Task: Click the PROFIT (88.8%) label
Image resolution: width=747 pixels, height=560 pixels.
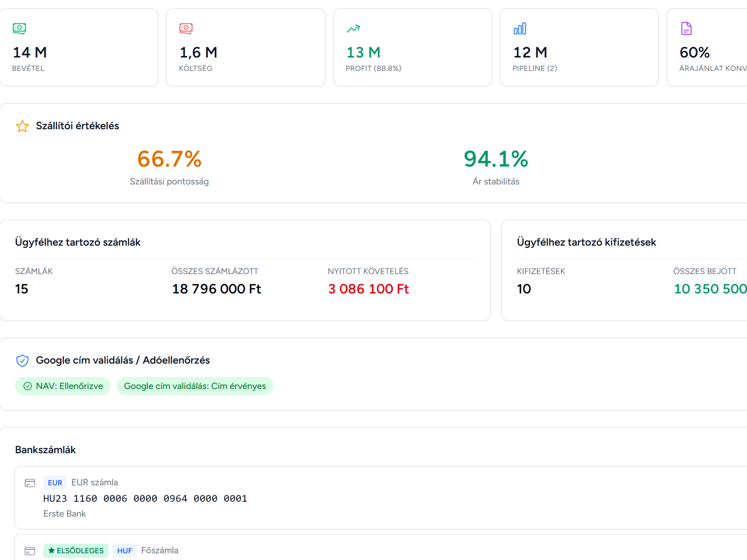Action: click(373, 68)
